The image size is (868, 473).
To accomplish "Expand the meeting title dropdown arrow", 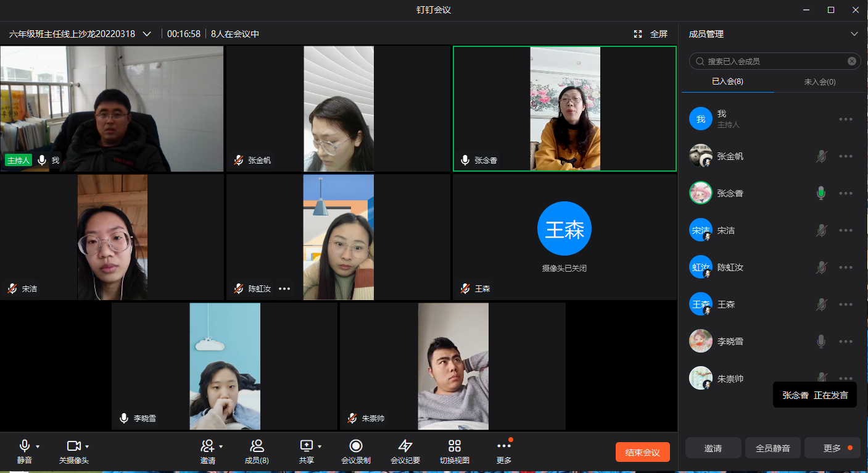I will click(147, 34).
